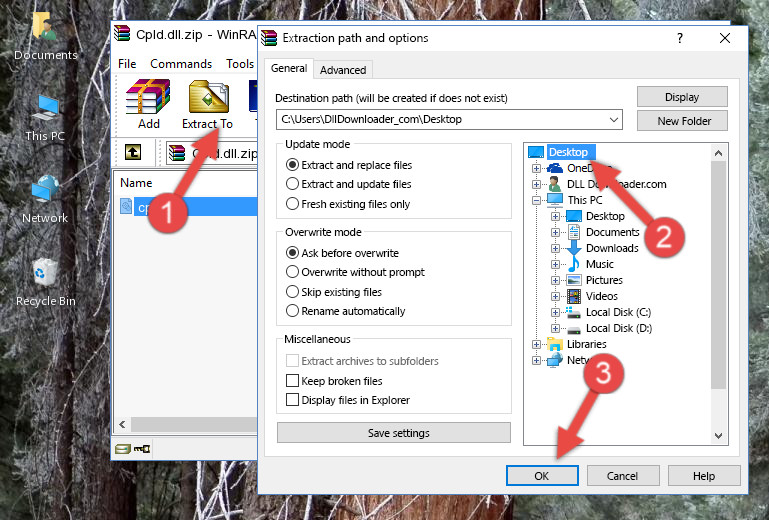Click the Documents page icon in tree

tap(574, 232)
